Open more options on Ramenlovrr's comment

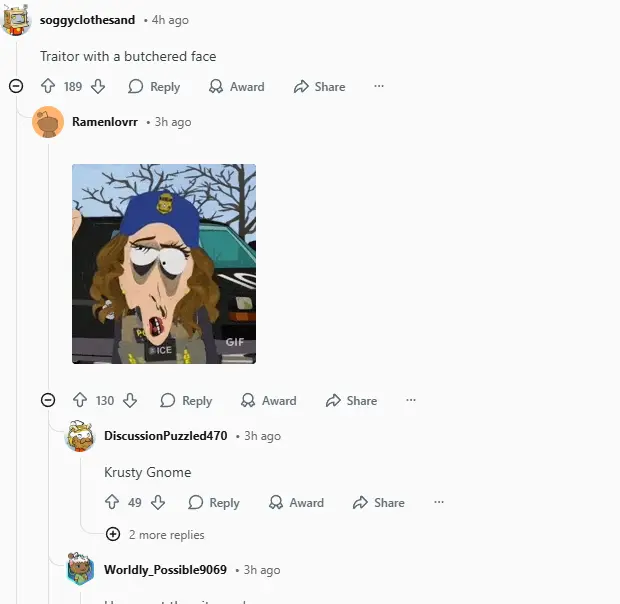(411, 401)
